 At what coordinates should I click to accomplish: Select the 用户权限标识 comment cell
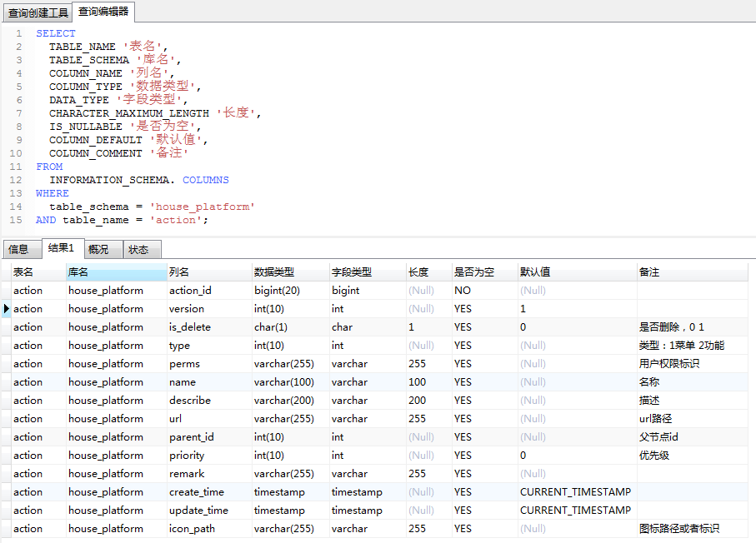[x=693, y=364]
